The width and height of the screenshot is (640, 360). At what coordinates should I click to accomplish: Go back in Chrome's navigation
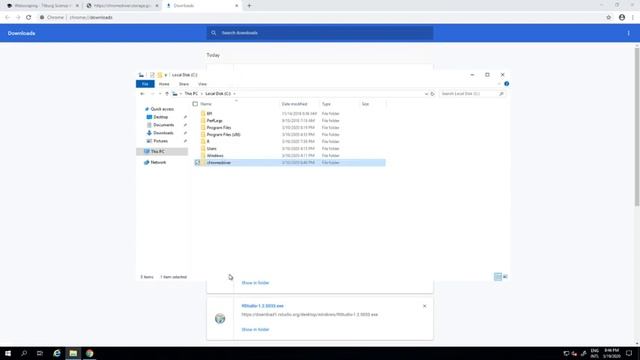7,18
